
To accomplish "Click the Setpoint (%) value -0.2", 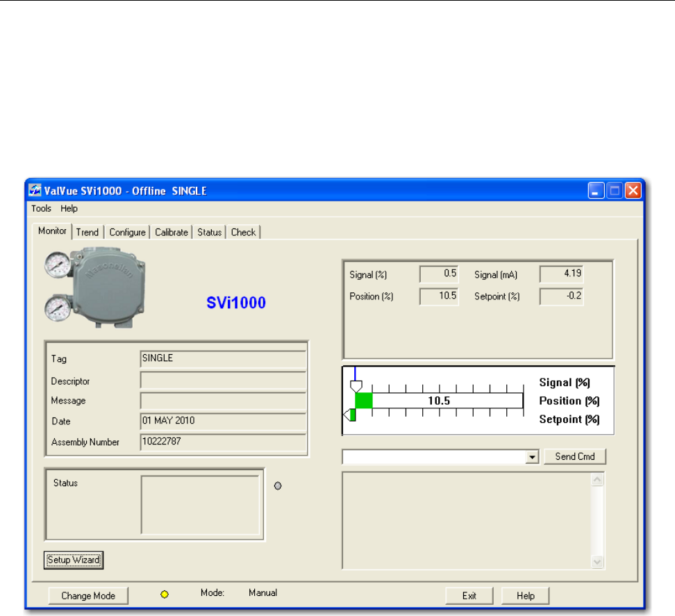I will pos(561,296).
